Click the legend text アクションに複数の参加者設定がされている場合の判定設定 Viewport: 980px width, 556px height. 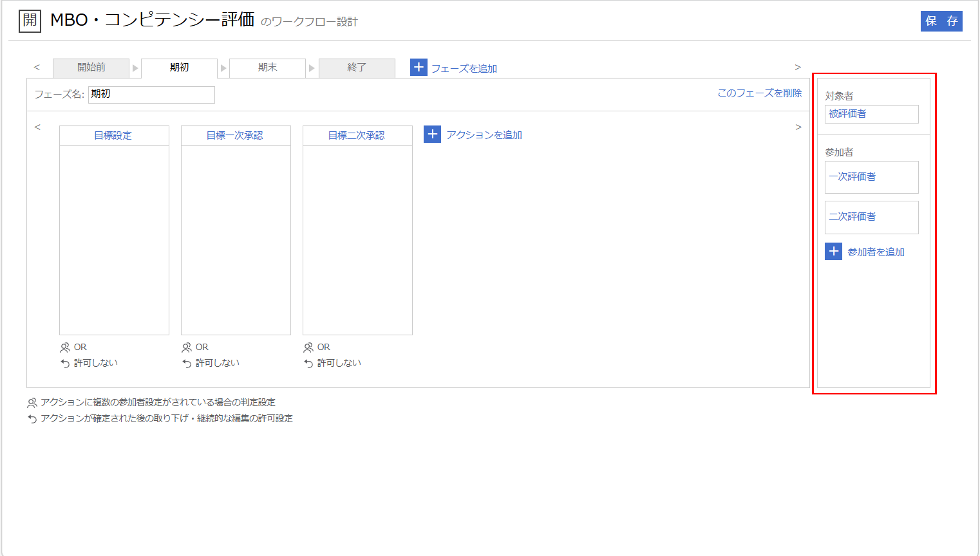pos(158,402)
